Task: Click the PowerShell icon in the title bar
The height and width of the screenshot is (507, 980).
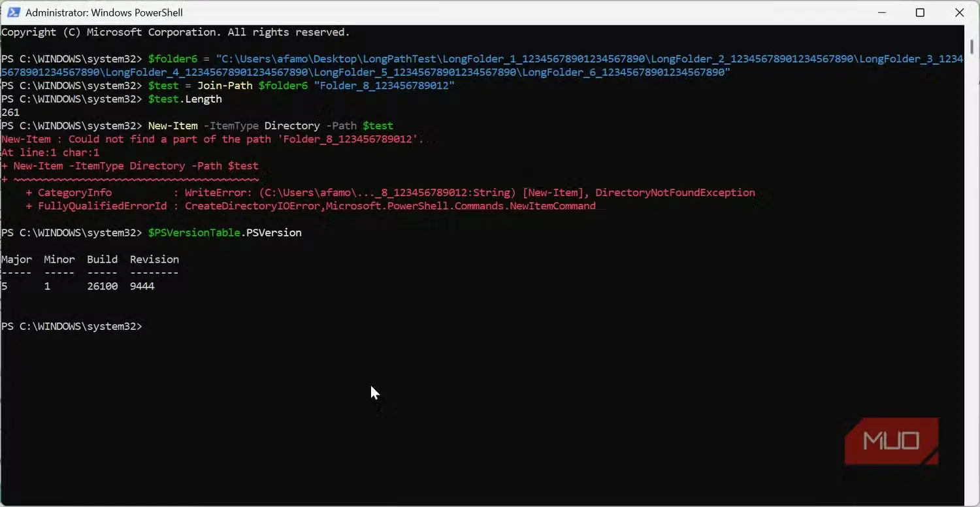Action: 12,12
